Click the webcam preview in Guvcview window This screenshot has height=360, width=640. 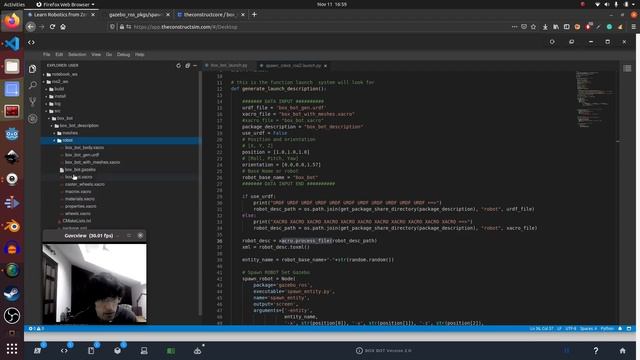tap(94, 283)
